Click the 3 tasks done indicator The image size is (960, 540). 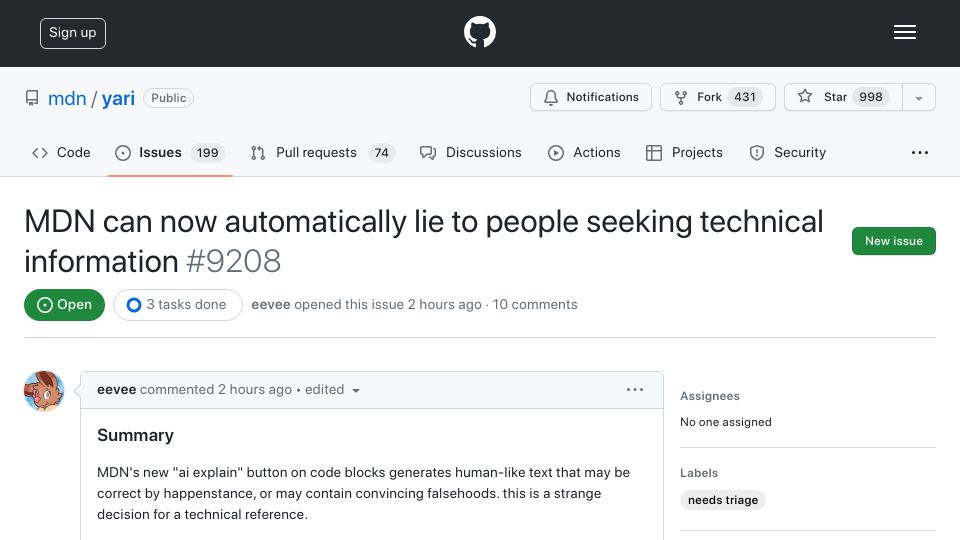[x=178, y=305]
